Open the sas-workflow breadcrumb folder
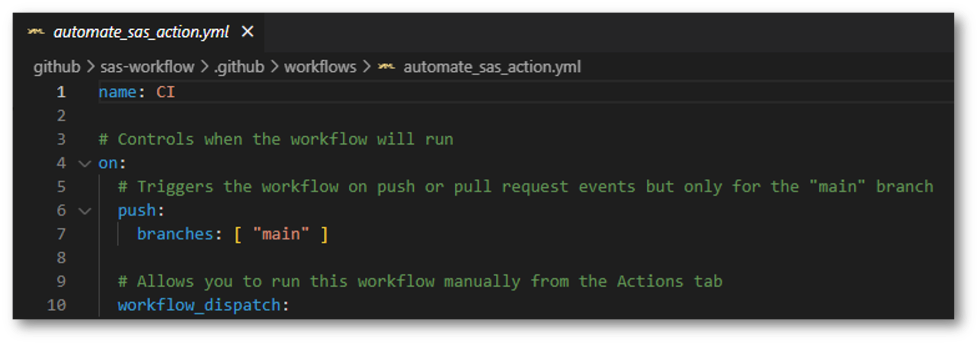The height and width of the screenshot is (345, 980). (x=147, y=67)
